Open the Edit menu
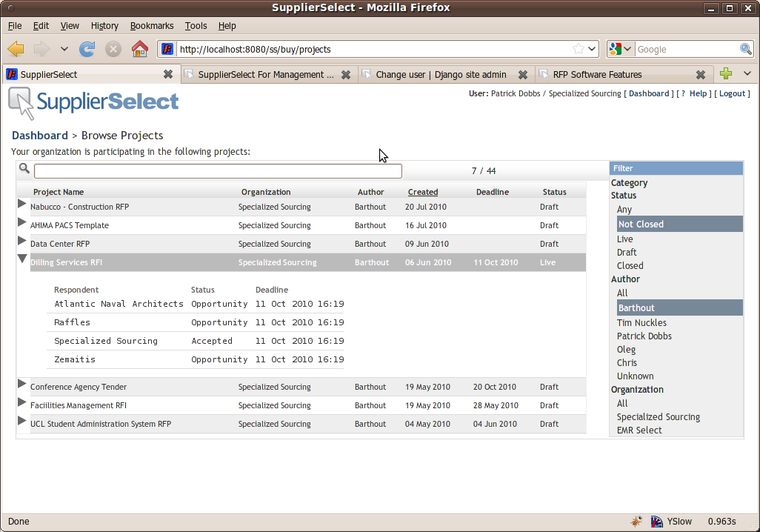The width and height of the screenshot is (760, 532). coord(41,26)
